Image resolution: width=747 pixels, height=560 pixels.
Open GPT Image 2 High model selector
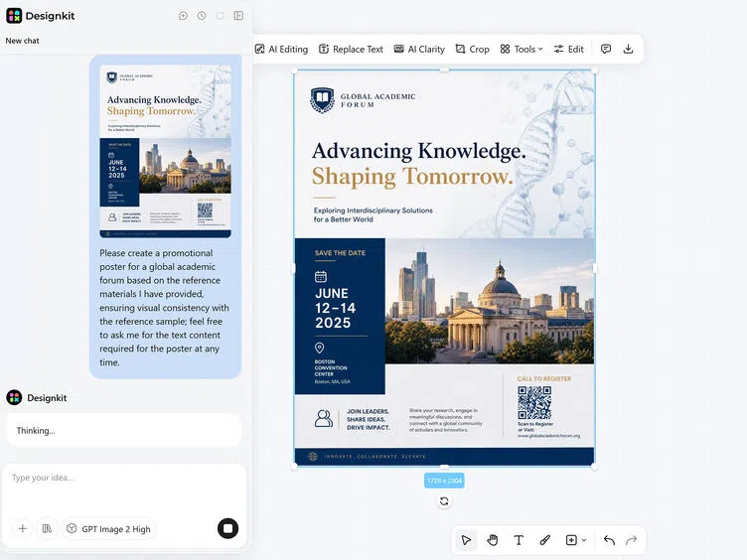tap(109, 529)
